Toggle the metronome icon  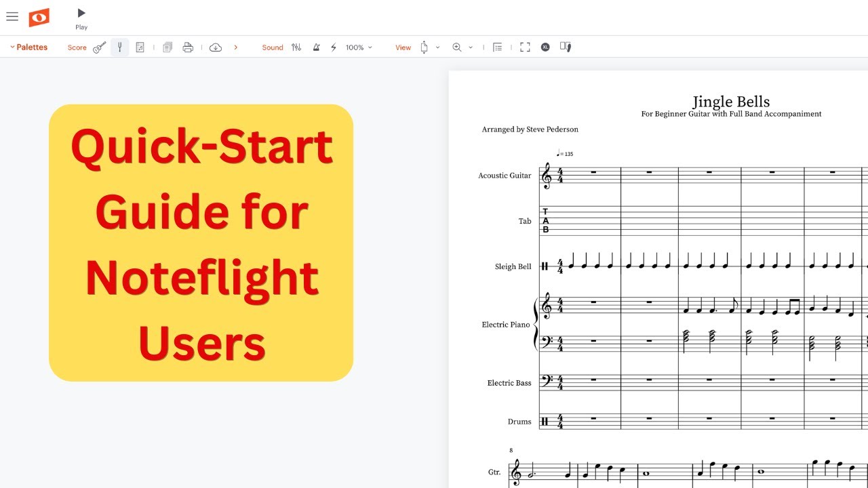(316, 47)
